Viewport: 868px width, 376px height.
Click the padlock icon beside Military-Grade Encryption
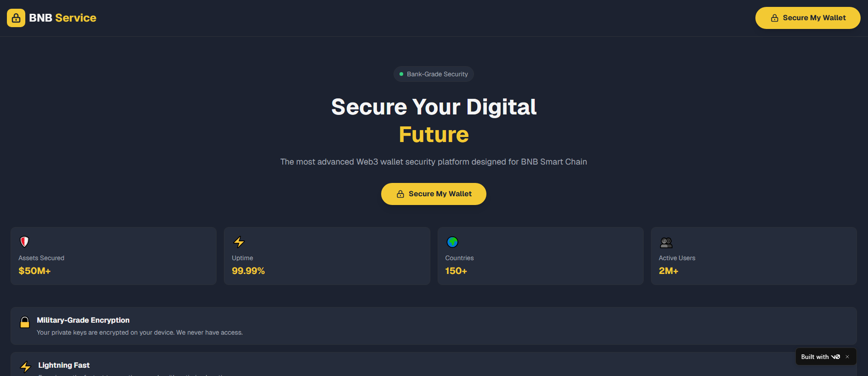coord(25,322)
